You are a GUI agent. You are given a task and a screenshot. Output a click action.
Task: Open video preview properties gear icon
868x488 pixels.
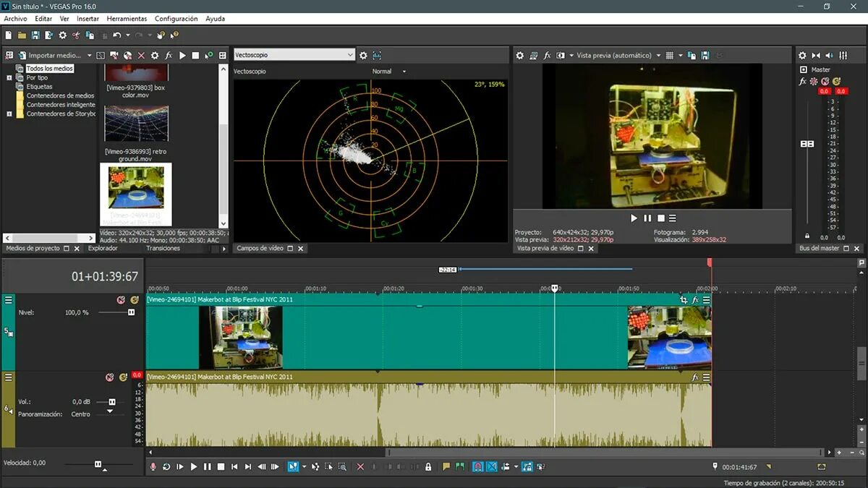520,55
